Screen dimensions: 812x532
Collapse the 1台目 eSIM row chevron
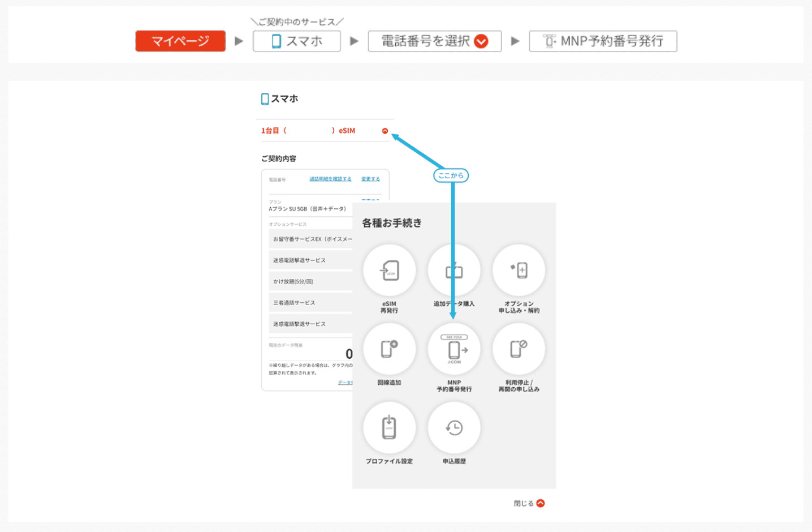pos(385,131)
